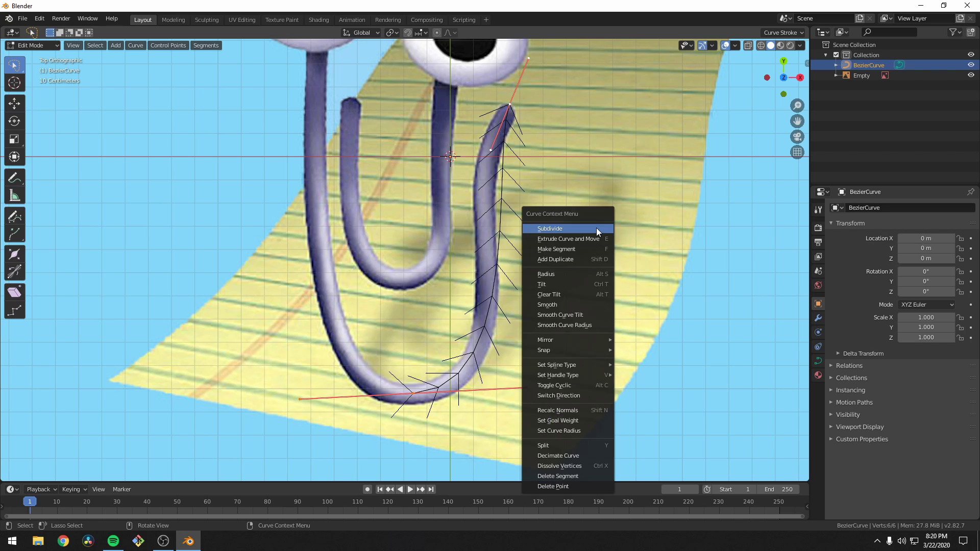Screen dimensions: 980x551
Task: Set Scale X value field to edit
Action: [925, 317]
